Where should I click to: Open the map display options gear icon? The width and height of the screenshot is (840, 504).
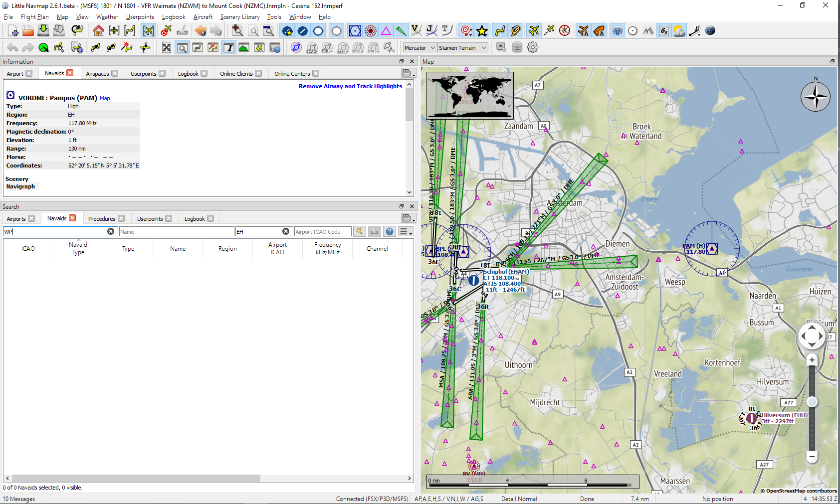pyautogui.click(x=532, y=47)
